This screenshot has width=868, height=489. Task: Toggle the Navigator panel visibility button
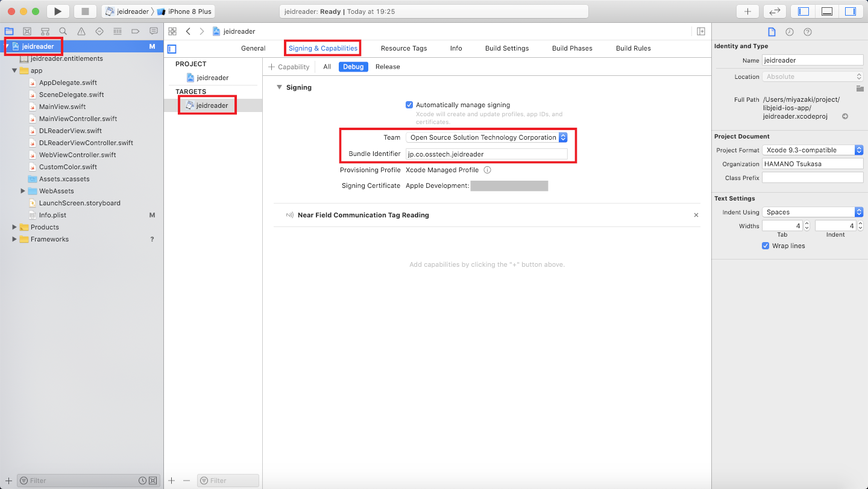[x=803, y=11]
